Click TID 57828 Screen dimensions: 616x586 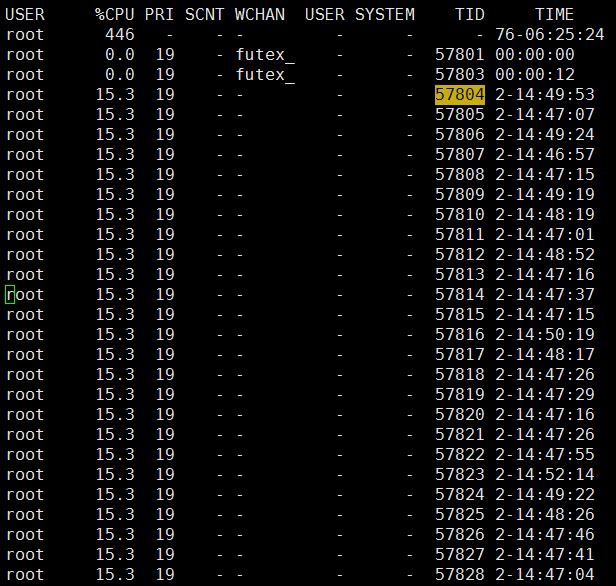coord(460,575)
